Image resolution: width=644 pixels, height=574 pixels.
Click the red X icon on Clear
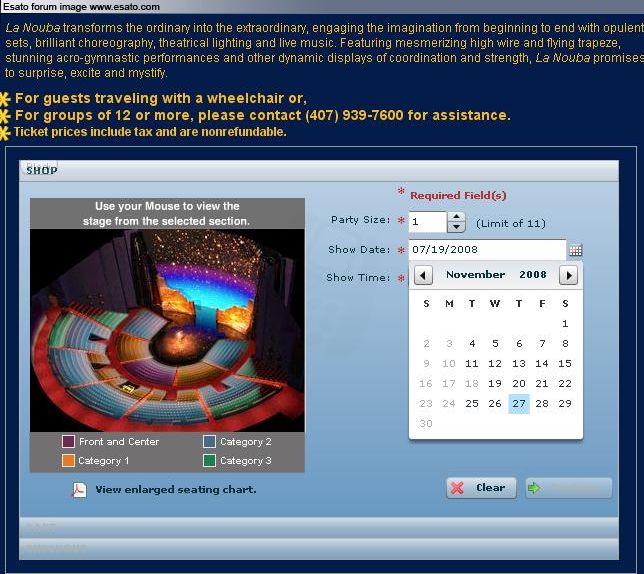pyautogui.click(x=457, y=488)
